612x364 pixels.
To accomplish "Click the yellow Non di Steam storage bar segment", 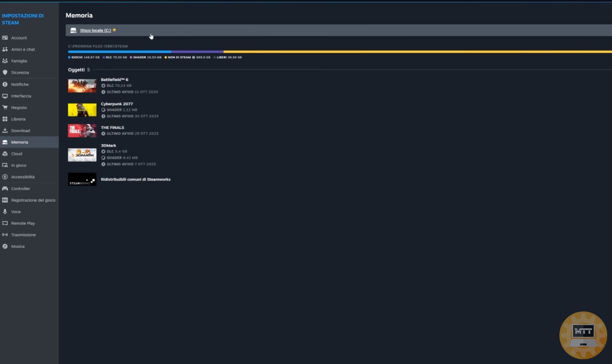I will coord(416,52).
